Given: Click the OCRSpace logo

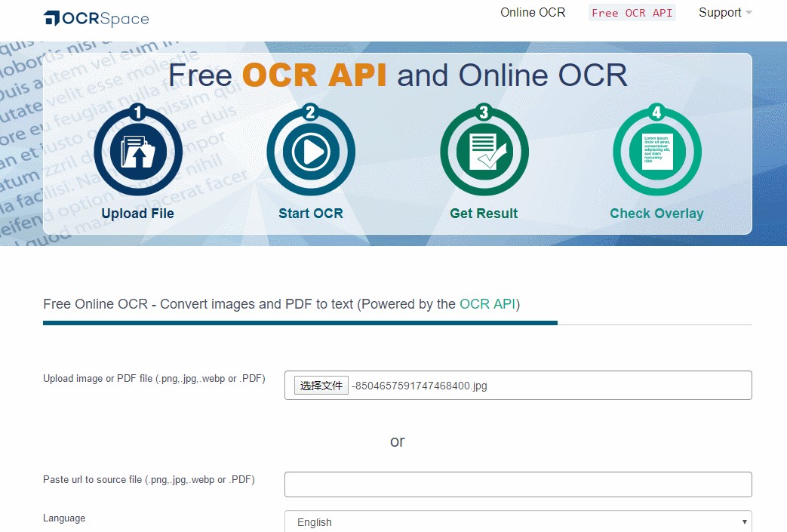Looking at the screenshot, I should pos(96,18).
